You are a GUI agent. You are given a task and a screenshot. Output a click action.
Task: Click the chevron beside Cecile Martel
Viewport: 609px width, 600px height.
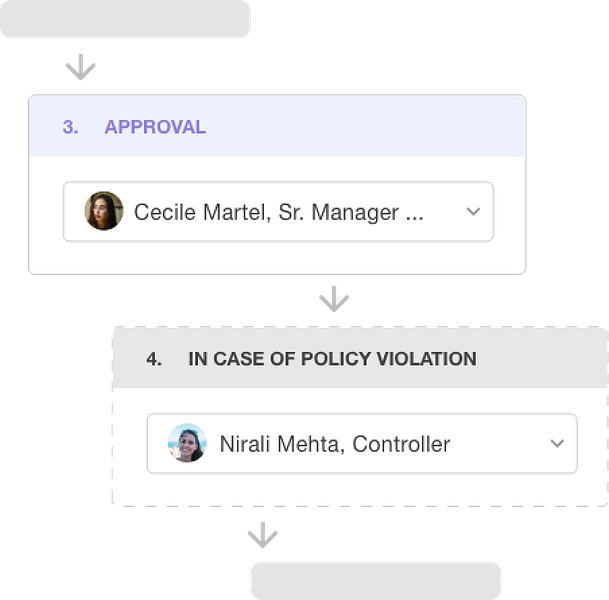pos(473,212)
